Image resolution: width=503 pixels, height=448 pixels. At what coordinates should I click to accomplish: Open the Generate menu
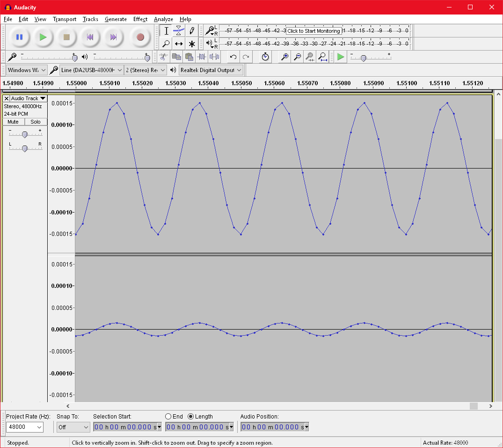tap(116, 19)
